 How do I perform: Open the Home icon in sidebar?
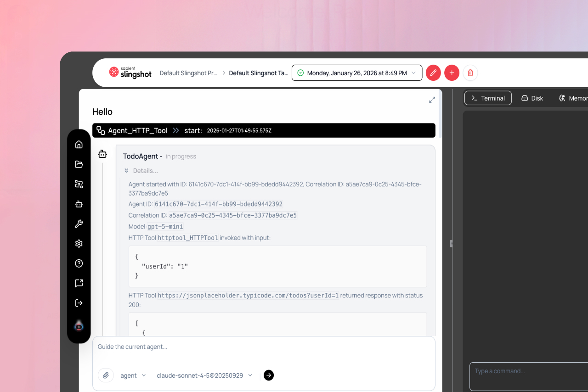click(79, 145)
